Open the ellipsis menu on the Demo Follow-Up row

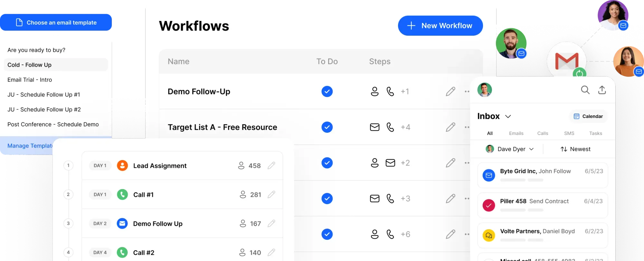tap(467, 91)
